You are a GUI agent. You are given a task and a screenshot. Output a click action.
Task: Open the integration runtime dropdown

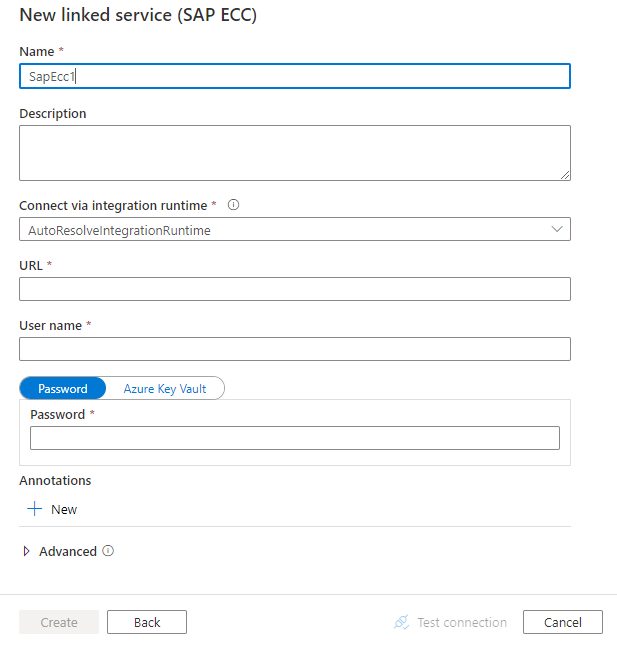click(x=294, y=229)
